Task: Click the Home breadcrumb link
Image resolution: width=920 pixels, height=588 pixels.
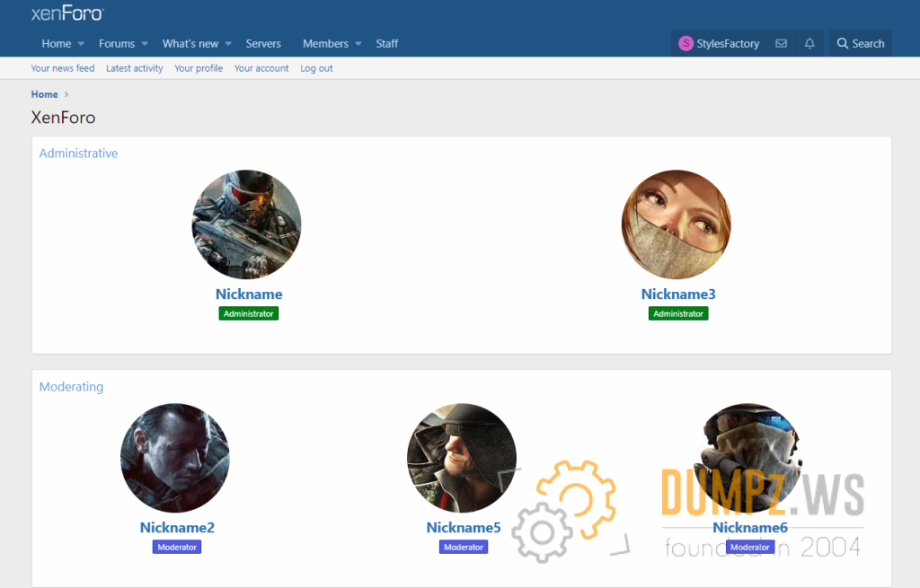Action: point(44,94)
